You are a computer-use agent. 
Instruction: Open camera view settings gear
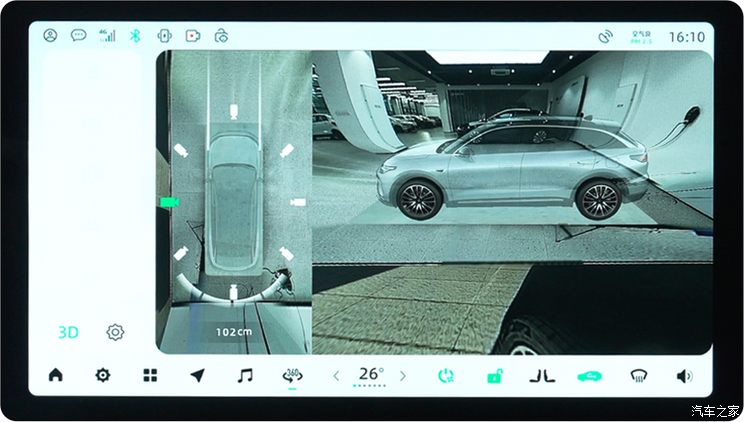click(x=115, y=332)
